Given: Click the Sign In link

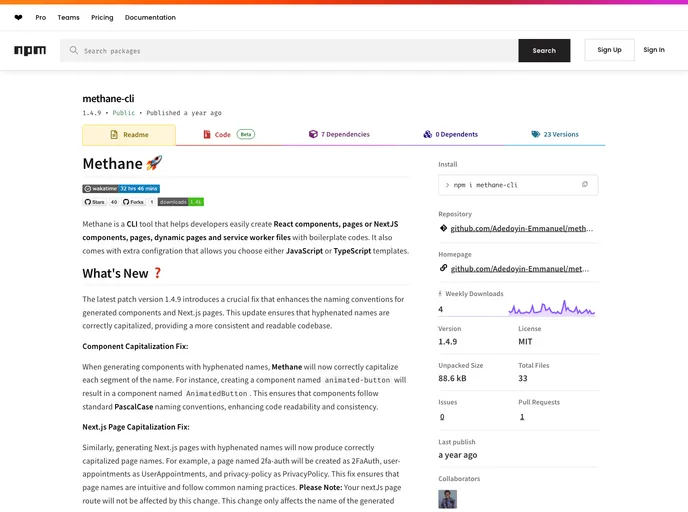Looking at the screenshot, I should click(654, 50).
